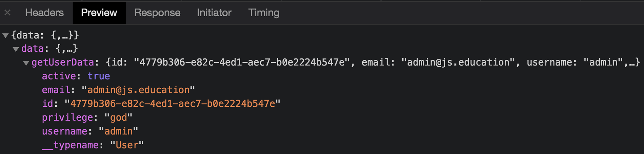
Task: Click the __typename "User" value
Action: (127, 145)
